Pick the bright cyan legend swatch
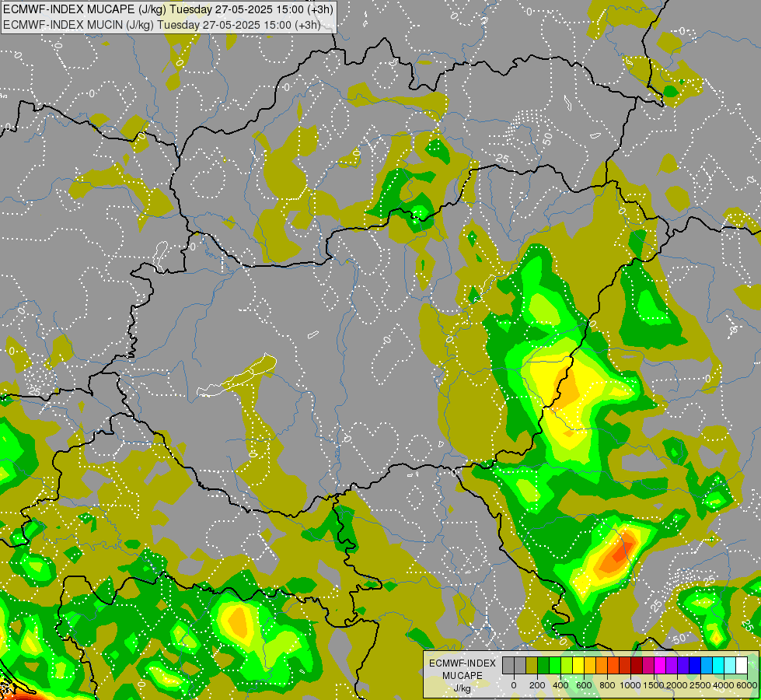The width and height of the screenshot is (761, 700). pyautogui.click(x=719, y=666)
